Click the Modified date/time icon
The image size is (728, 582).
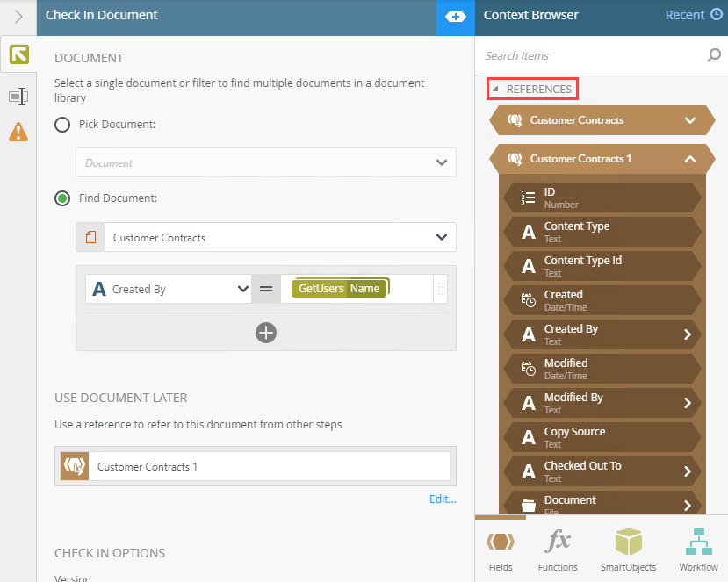point(528,369)
